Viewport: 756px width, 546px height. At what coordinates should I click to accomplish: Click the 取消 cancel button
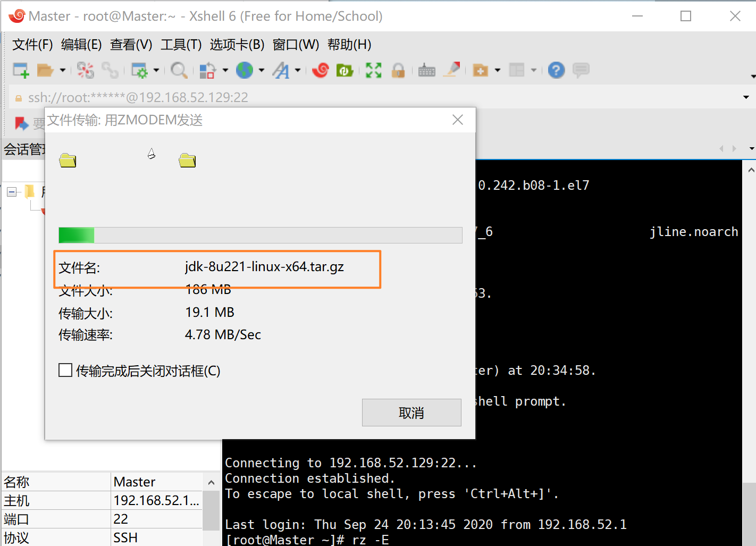[411, 413]
